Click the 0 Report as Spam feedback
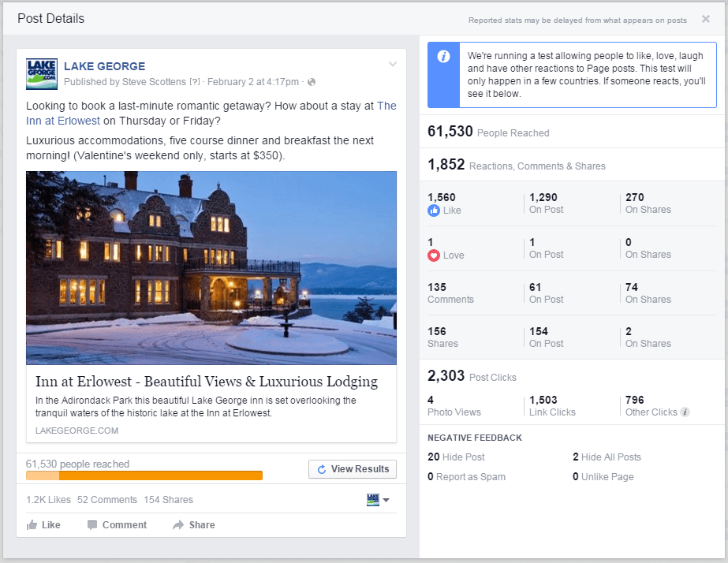Viewport: 728px width, 563px height. click(467, 477)
